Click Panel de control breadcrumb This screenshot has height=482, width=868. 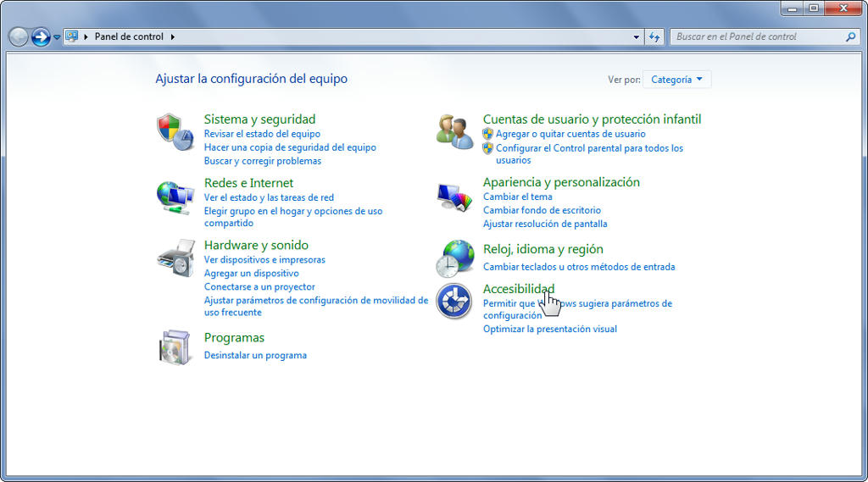pos(129,36)
